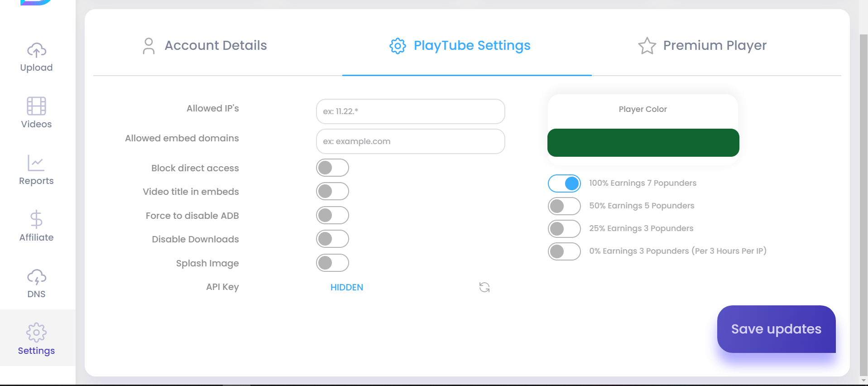Regenerate API key with refresh icon
Viewport: 868px width, 386px height.
(x=484, y=287)
